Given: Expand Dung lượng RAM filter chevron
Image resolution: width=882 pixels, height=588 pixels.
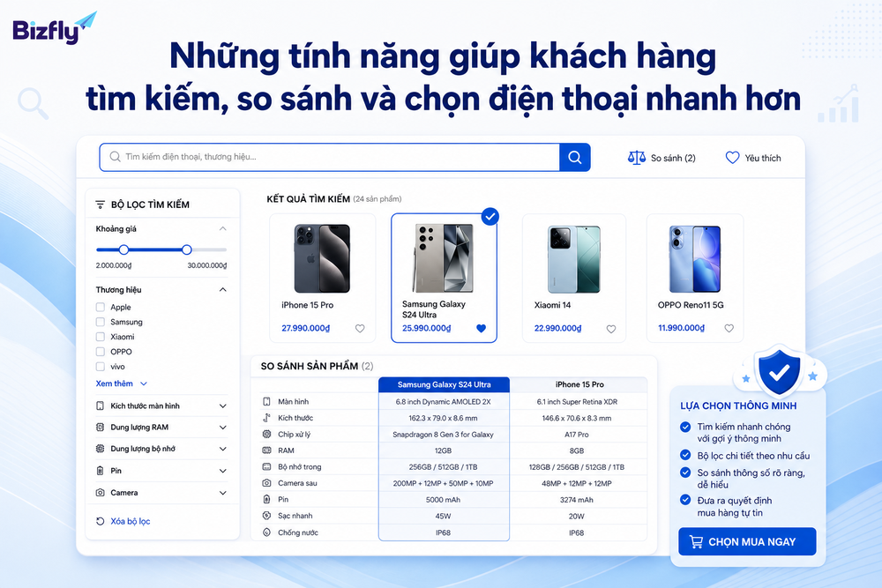Looking at the screenshot, I should tap(223, 428).
